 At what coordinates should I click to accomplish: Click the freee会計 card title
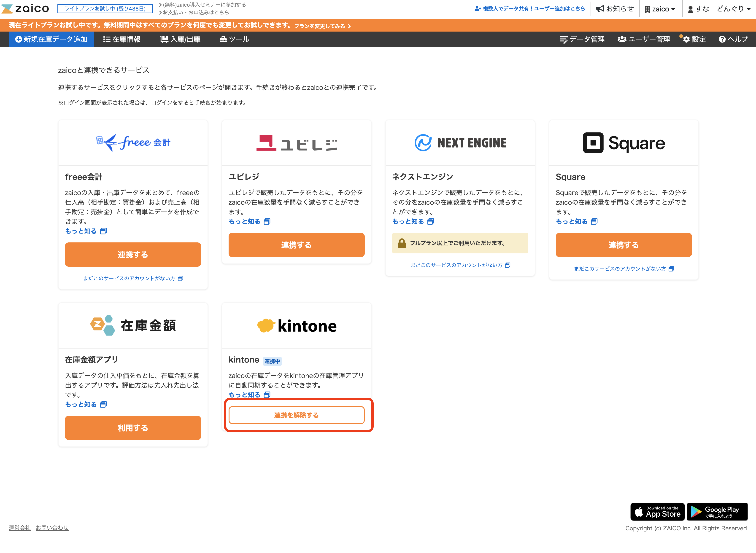(83, 177)
